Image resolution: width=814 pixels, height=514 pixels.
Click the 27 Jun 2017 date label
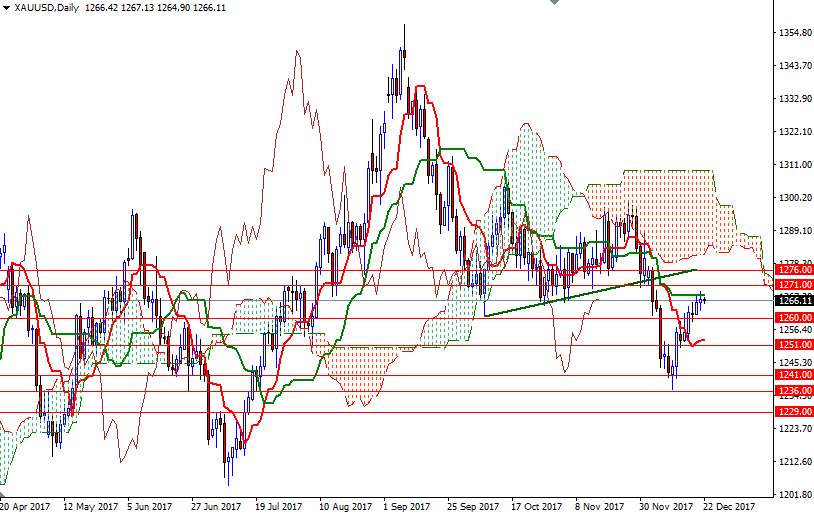pos(215,506)
